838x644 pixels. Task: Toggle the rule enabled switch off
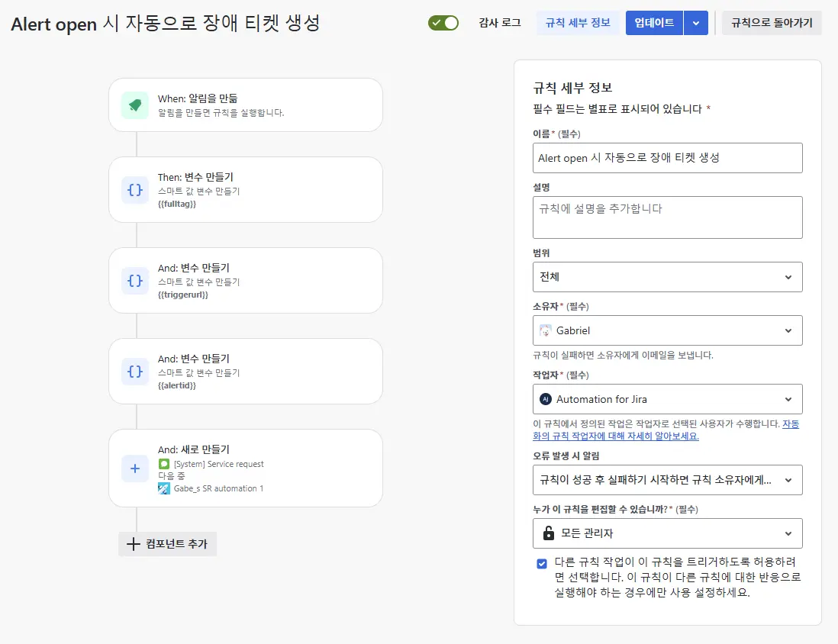tap(443, 23)
